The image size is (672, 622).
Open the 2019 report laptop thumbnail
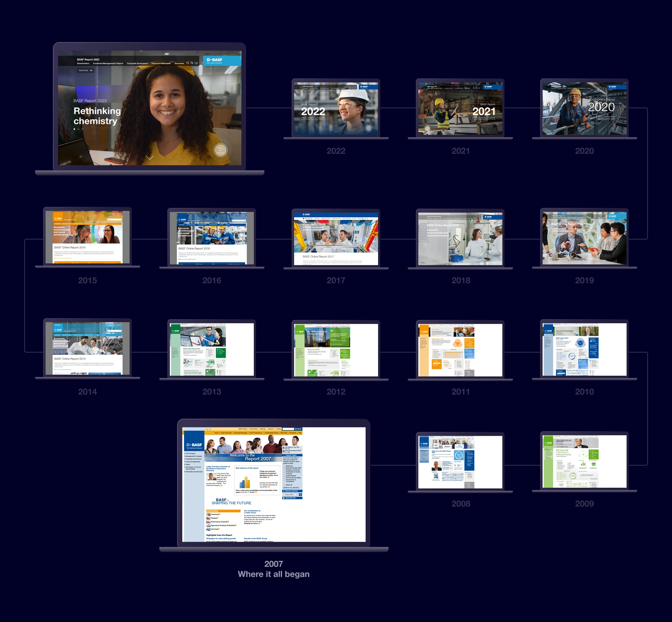point(584,238)
